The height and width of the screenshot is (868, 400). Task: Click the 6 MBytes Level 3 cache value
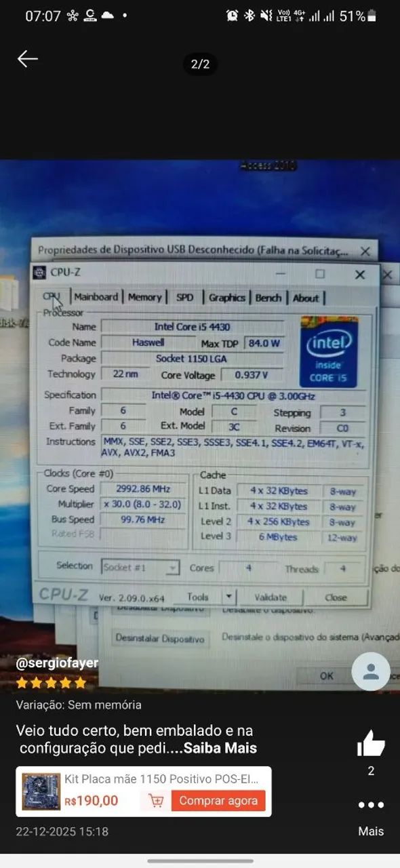(277, 537)
